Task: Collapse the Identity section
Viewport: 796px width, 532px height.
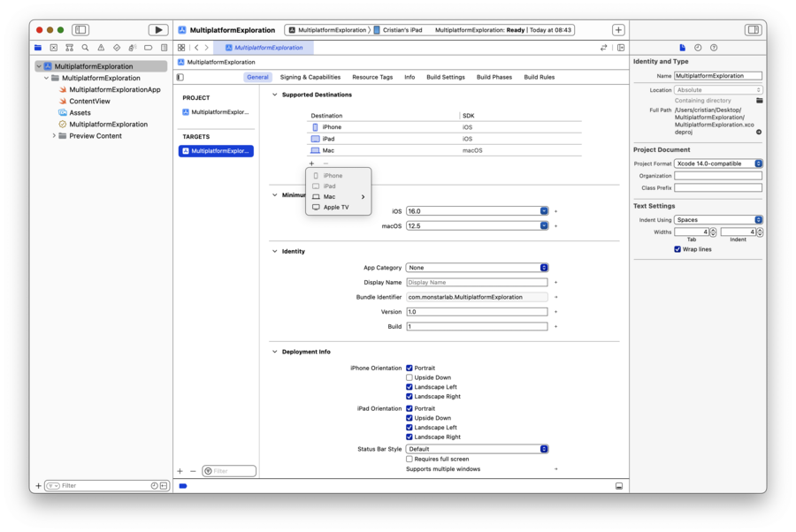Action: 275,251
